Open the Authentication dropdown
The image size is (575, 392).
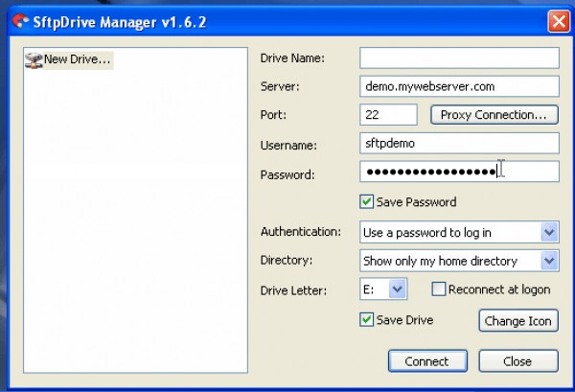548,232
